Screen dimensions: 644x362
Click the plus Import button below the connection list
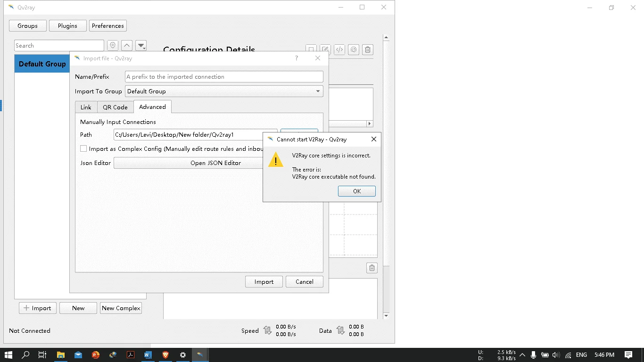pos(38,308)
